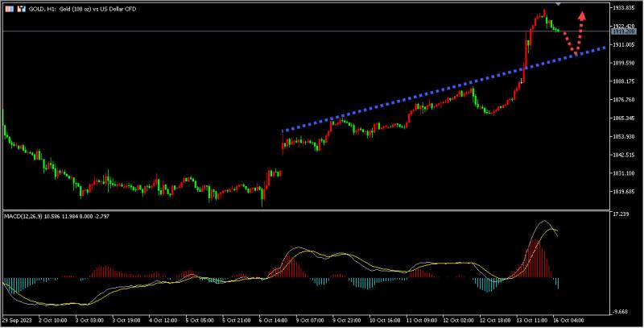Image resolution: width=644 pixels, height=328 pixels.
Task: Click the '3 Oct 19:00' time axis label
Action: pyautogui.click(x=126, y=320)
